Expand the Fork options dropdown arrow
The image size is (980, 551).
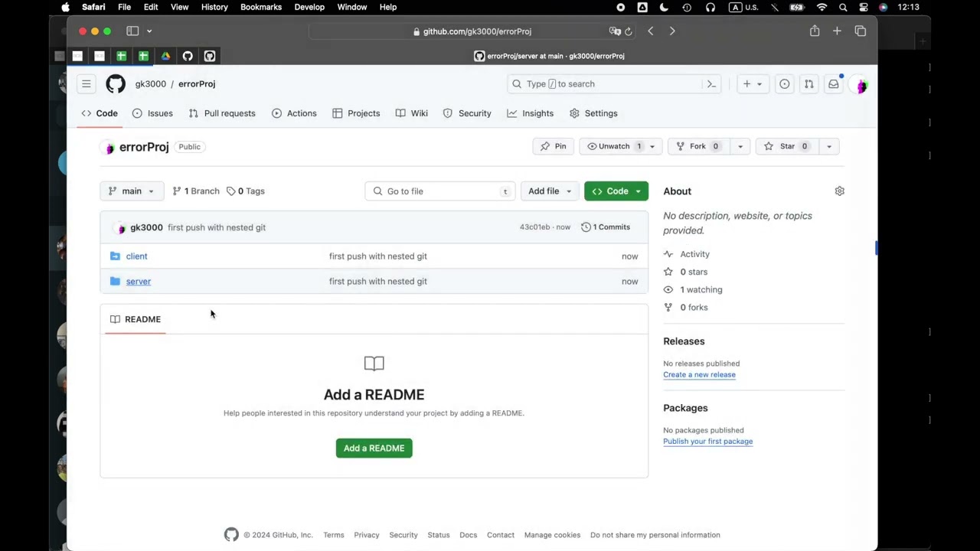[x=740, y=146]
